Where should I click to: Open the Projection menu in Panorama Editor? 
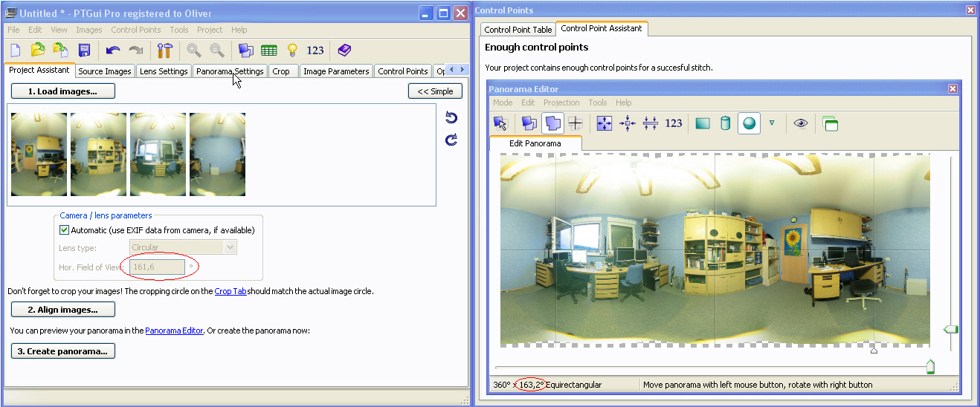point(561,102)
